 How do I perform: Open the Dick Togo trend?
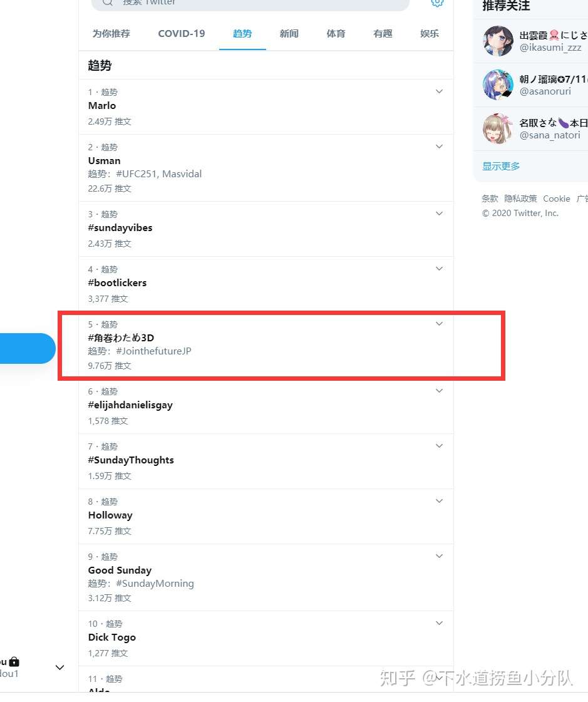111,637
